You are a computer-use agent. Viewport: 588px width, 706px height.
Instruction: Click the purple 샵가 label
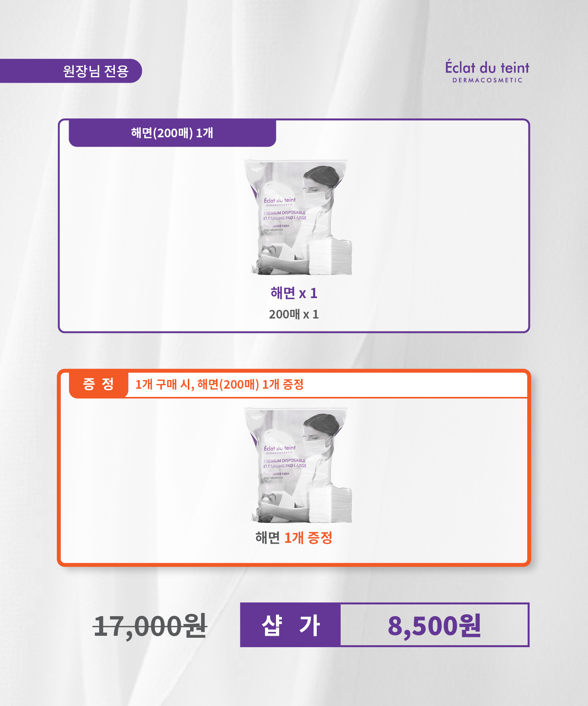pyautogui.click(x=290, y=625)
